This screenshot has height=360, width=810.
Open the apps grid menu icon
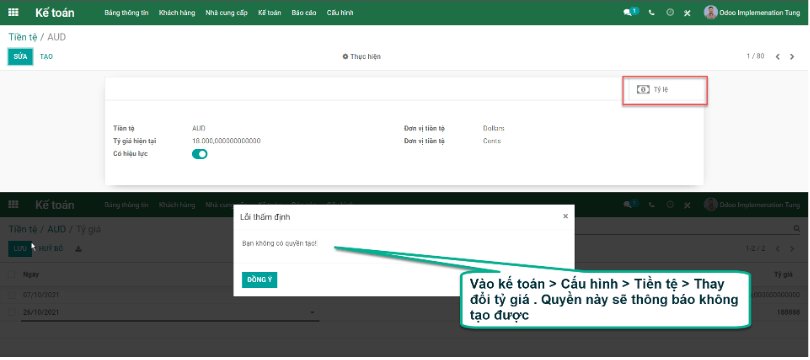coord(13,12)
